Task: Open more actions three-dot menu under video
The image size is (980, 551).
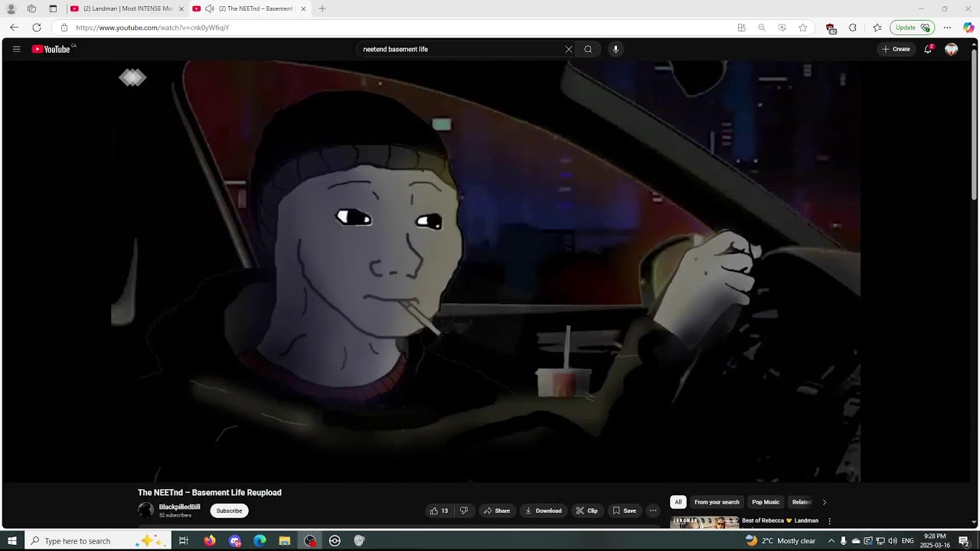Action: click(x=653, y=510)
